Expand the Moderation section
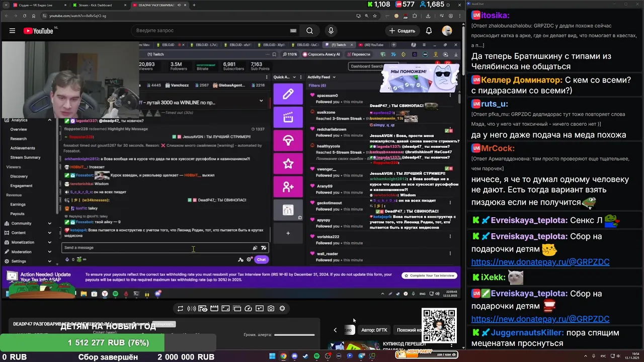The width and height of the screenshot is (644, 362). click(x=49, y=252)
